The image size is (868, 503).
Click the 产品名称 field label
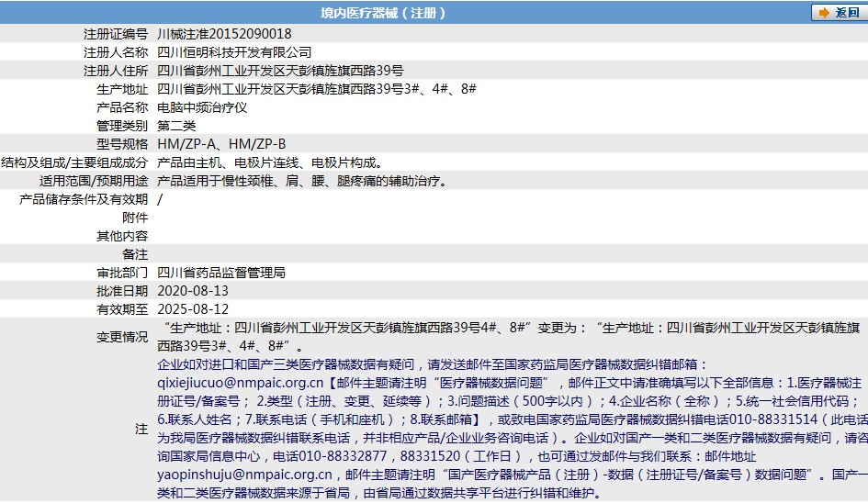[x=122, y=107]
